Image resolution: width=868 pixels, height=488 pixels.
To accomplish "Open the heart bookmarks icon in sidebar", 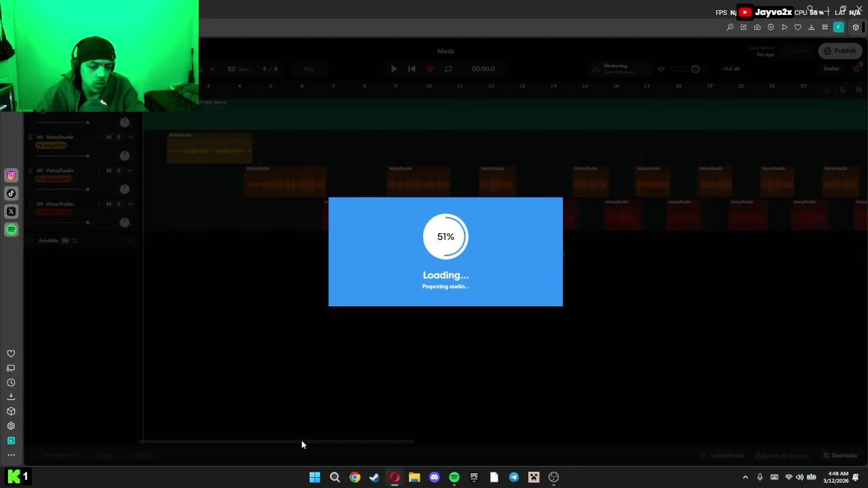I will click(x=11, y=354).
